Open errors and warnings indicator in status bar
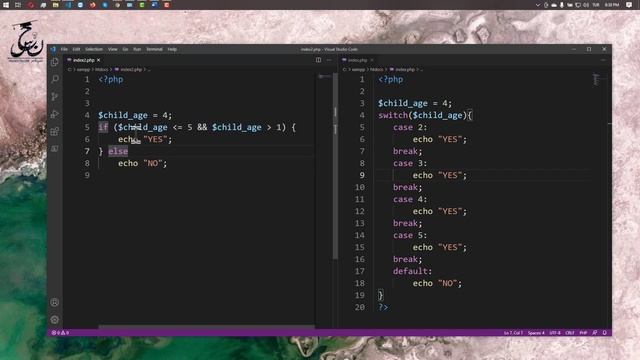 tap(60, 333)
